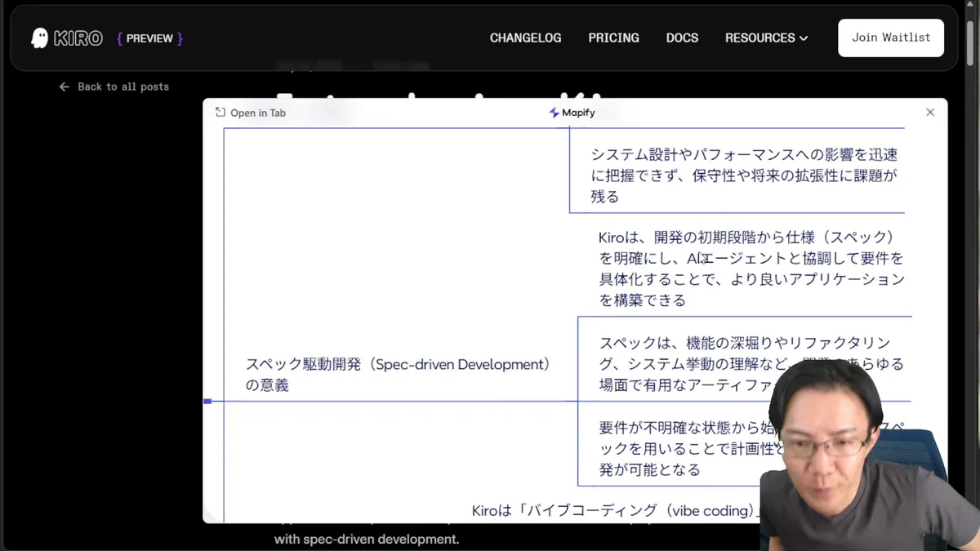Screen dimensions: 980x551
Task: Click the Kiro ghost logo icon
Action: point(39,38)
